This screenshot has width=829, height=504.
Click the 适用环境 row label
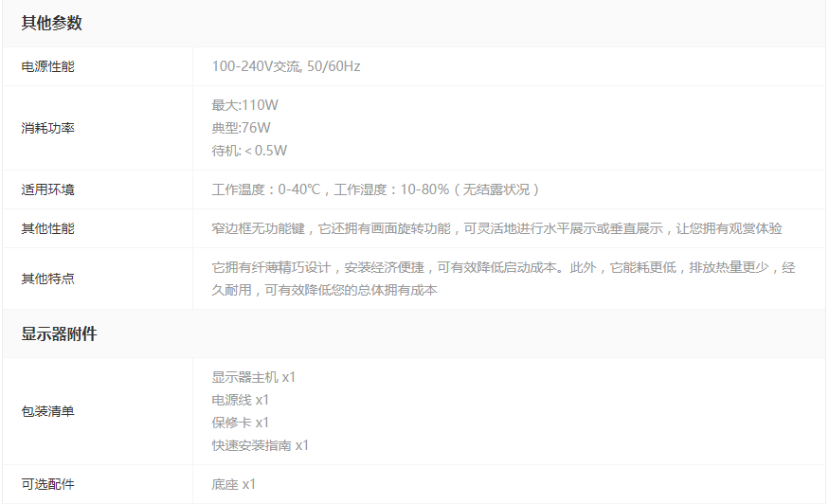click(48, 189)
